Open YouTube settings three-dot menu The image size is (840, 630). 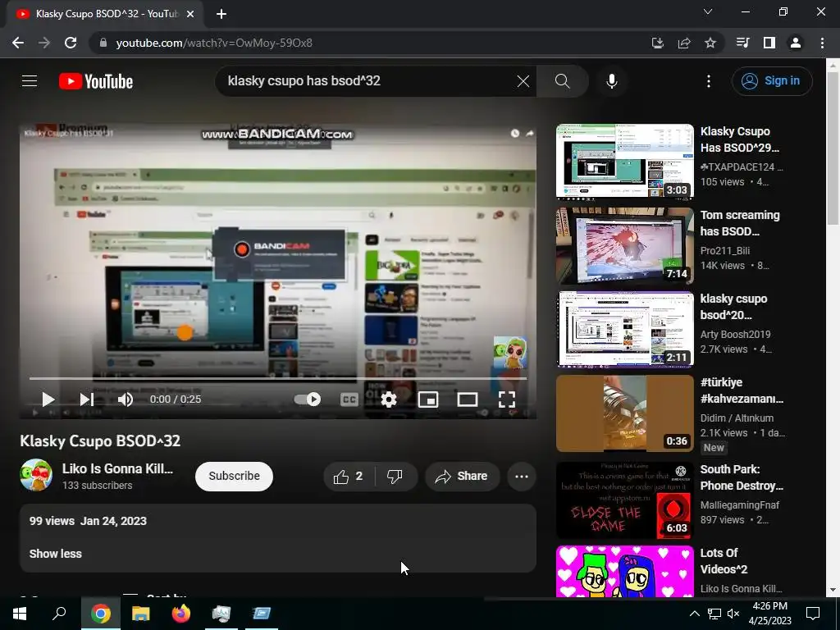pos(709,81)
